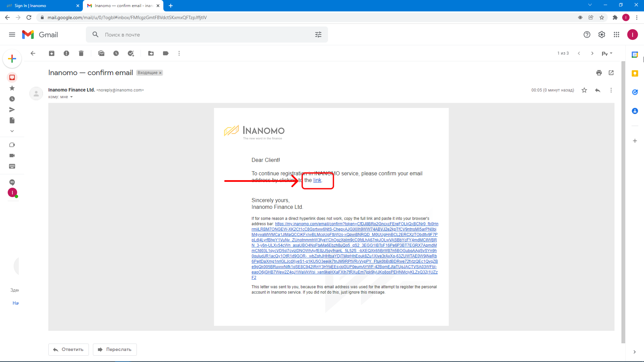This screenshot has height=362, width=644.
Task: Remove the Входящие label
Action: (x=160, y=73)
